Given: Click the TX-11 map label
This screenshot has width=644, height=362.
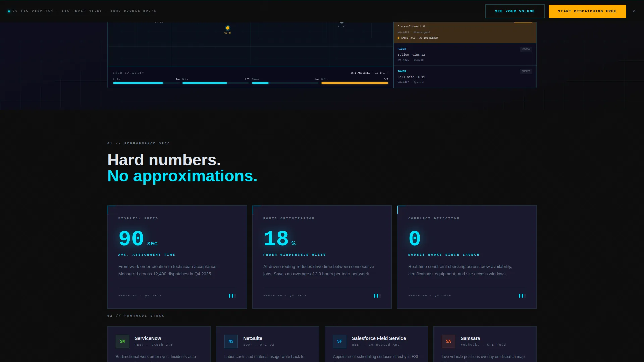Looking at the screenshot, I should click(x=342, y=27).
